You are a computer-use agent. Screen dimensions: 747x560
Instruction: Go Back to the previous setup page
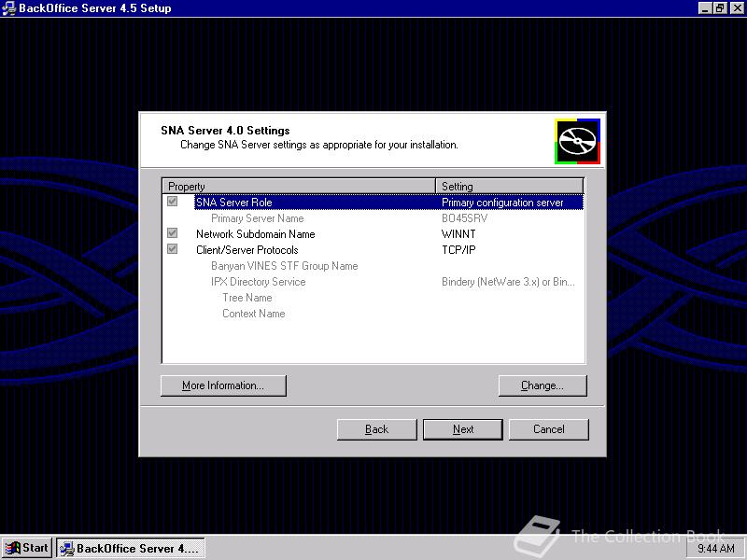(377, 429)
